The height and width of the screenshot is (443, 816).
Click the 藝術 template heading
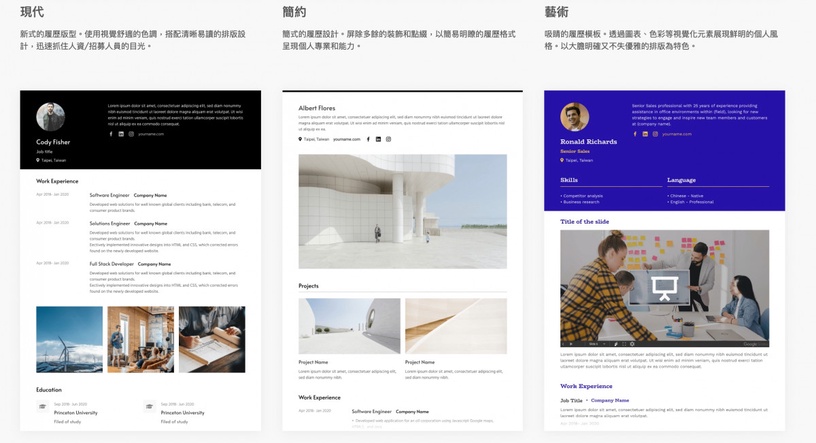(556, 12)
